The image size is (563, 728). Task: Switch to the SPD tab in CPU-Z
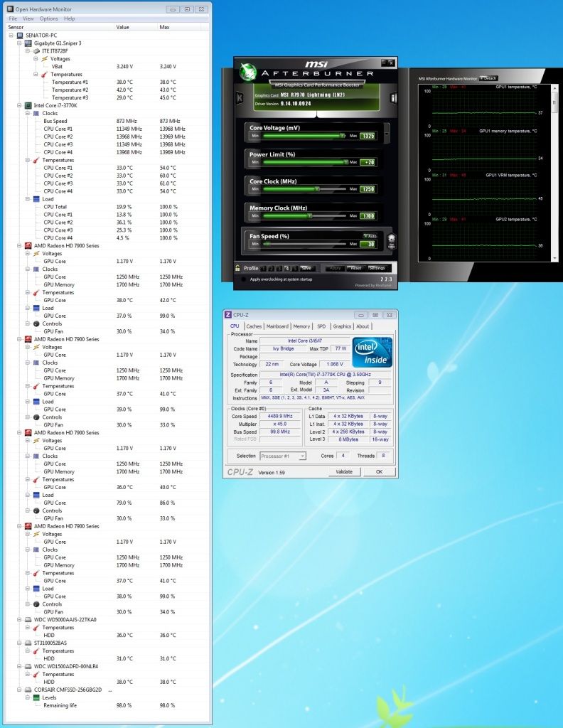(321, 326)
